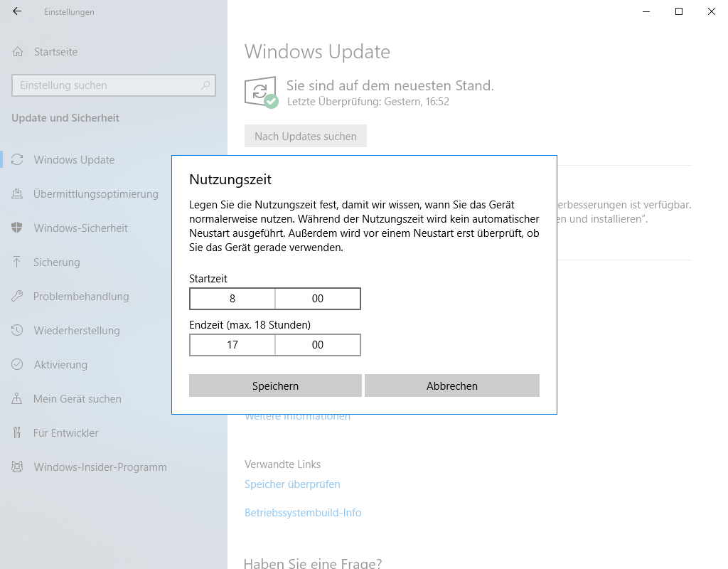728x569 pixels.
Task: Open the Startzeit hour selector showing 8
Action: pyautogui.click(x=232, y=299)
